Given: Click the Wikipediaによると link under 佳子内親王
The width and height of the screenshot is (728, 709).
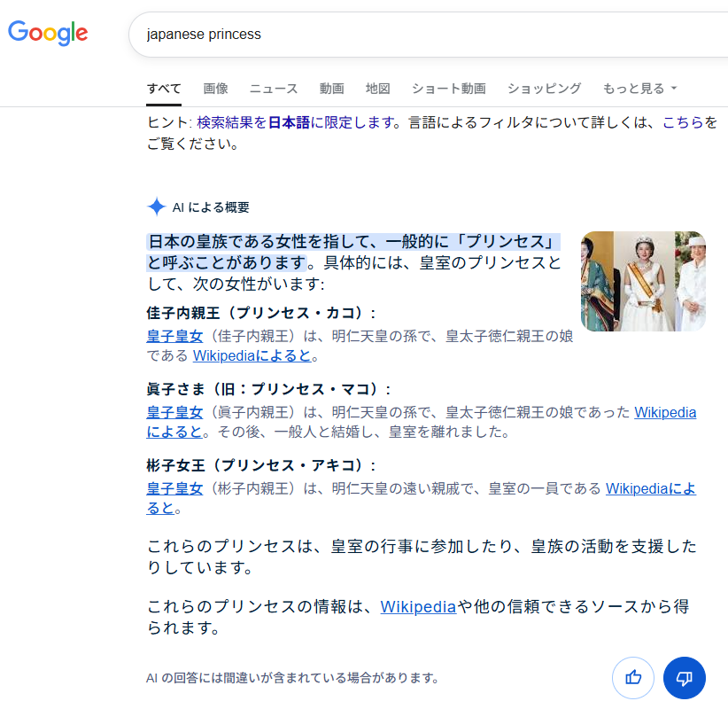Looking at the screenshot, I should coord(252,356).
